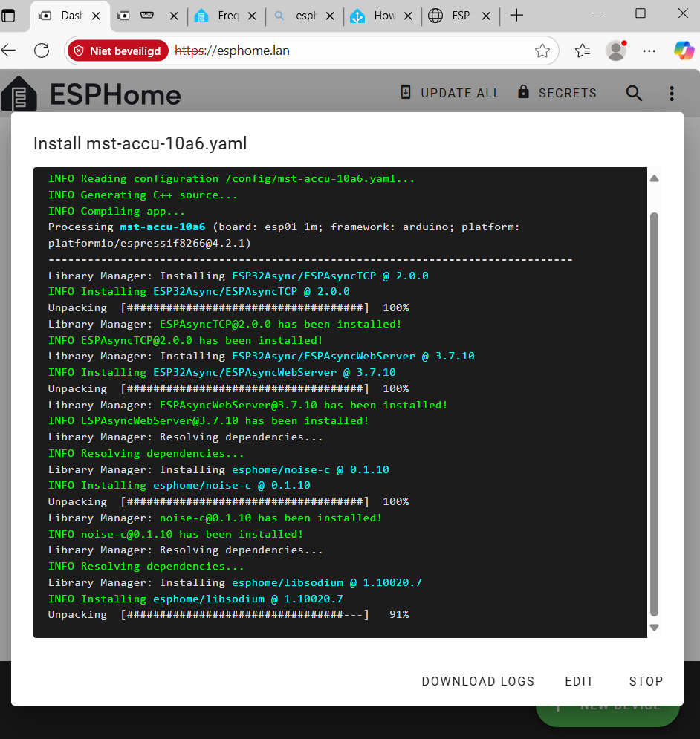700x739 pixels.
Task: Click 'INFO ESPAsyncTCP@2.0.0 has been installed!' line
Action: tap(185, 340)
